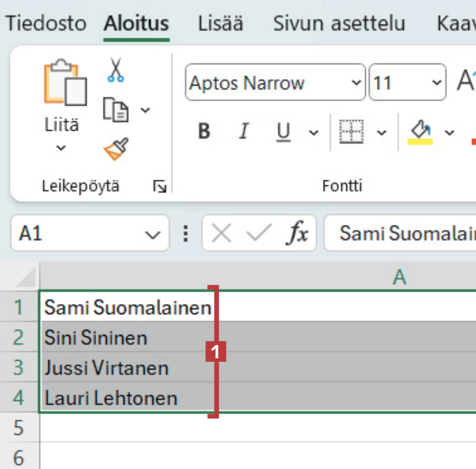Select cell containing Jussi Virtanen
Image resolution: width=476 pixels, height=469 pixels.
107,368
